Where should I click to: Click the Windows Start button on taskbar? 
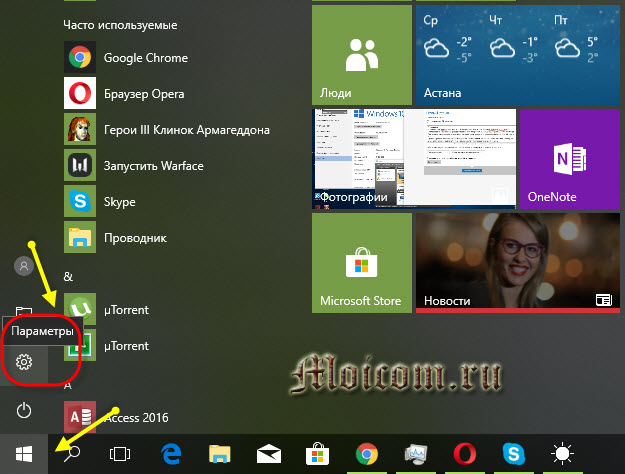(x=22, y=453)
